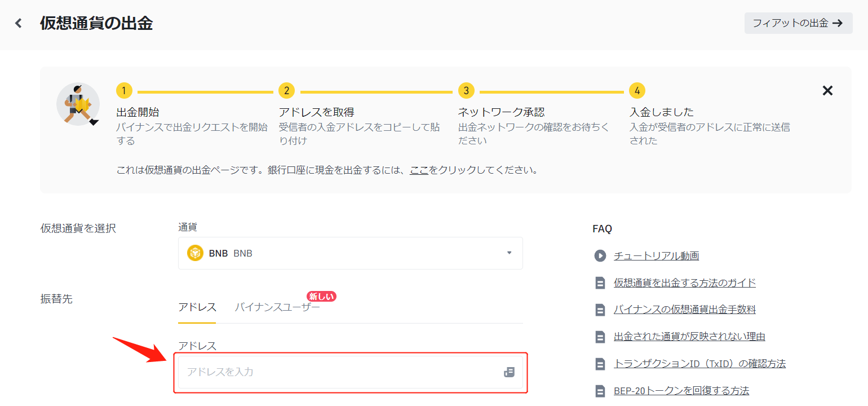Open the チュートリアル動画 FAQ link
The image size is (868, 406).
click(x=657, y=256)
